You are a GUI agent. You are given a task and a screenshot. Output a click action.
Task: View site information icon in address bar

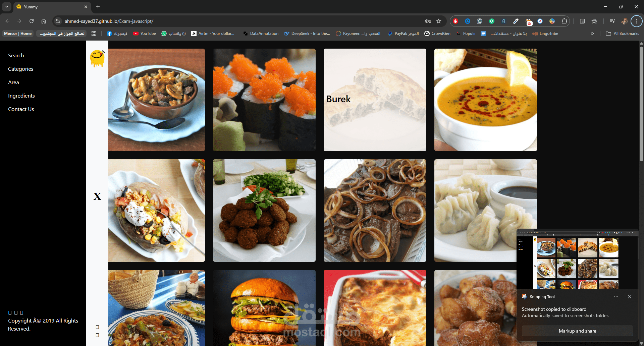click(x=58, y=21)
